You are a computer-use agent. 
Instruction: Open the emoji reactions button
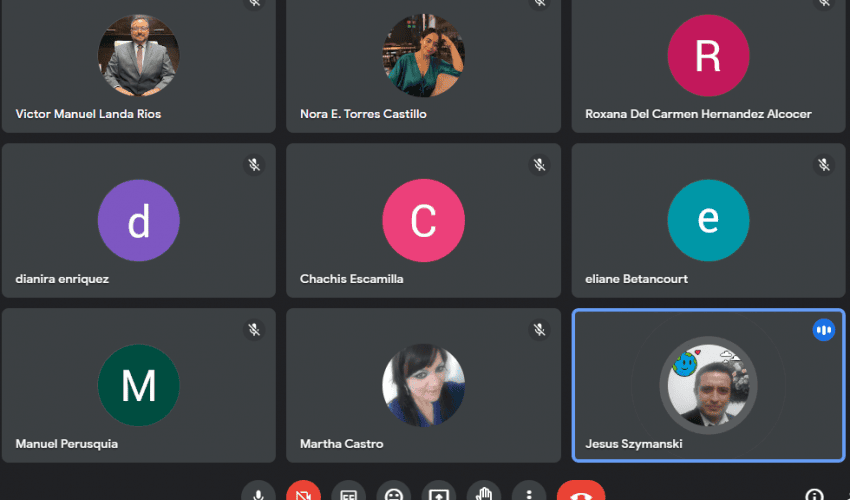pos(394,494)
